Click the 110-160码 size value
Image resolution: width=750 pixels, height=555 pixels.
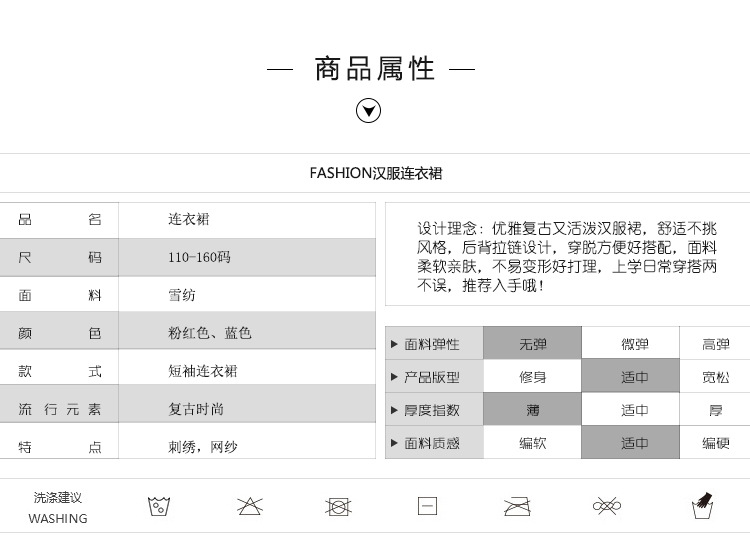point(199,257)
